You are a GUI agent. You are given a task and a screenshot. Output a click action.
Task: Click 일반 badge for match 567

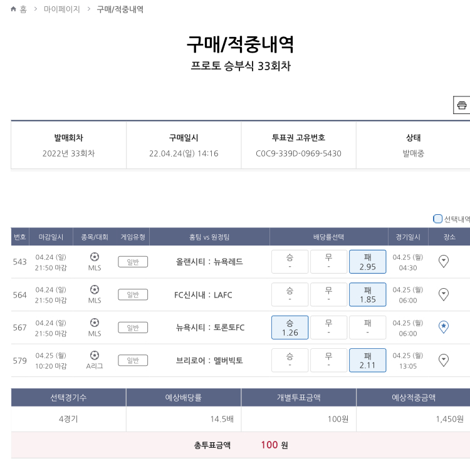pyautogui.click(x=133, y=328)
